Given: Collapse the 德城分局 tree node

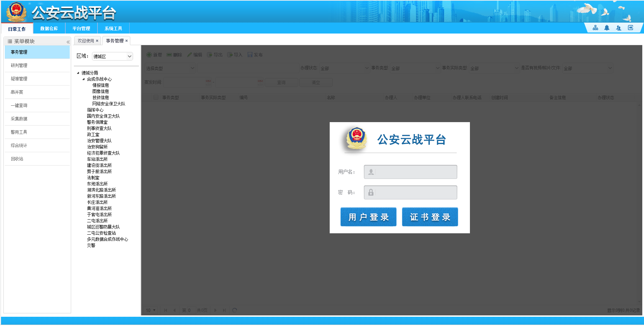Looking at the screenshot, I should (78, 73).
